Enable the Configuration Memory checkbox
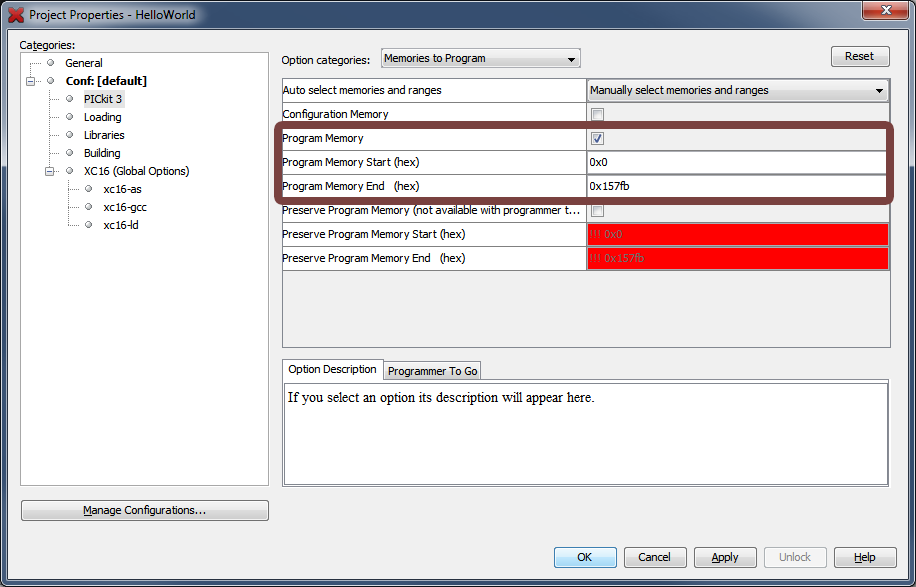Image resolution: width=916 pixels, height=587 pixels. [598, 115]
